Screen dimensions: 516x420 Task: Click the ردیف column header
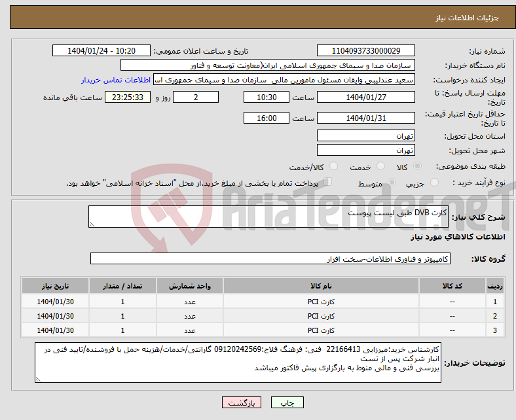(x=495, y=286)
